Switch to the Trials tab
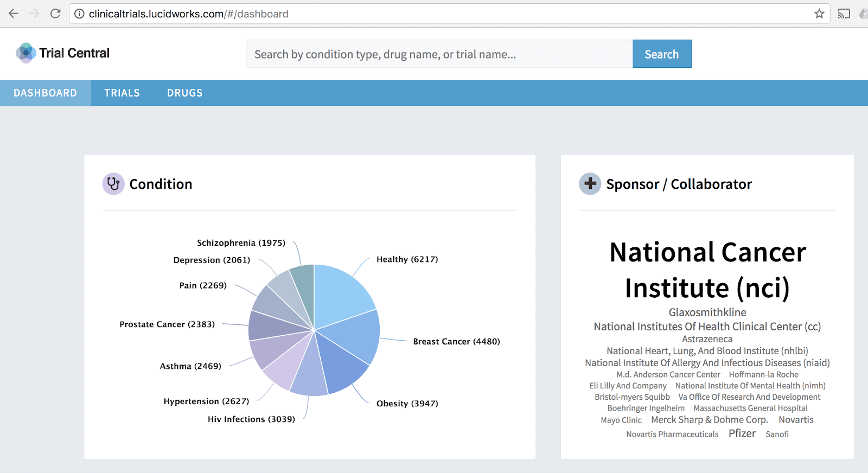Viewport: 868px width, 473px height. pos(122,93)
